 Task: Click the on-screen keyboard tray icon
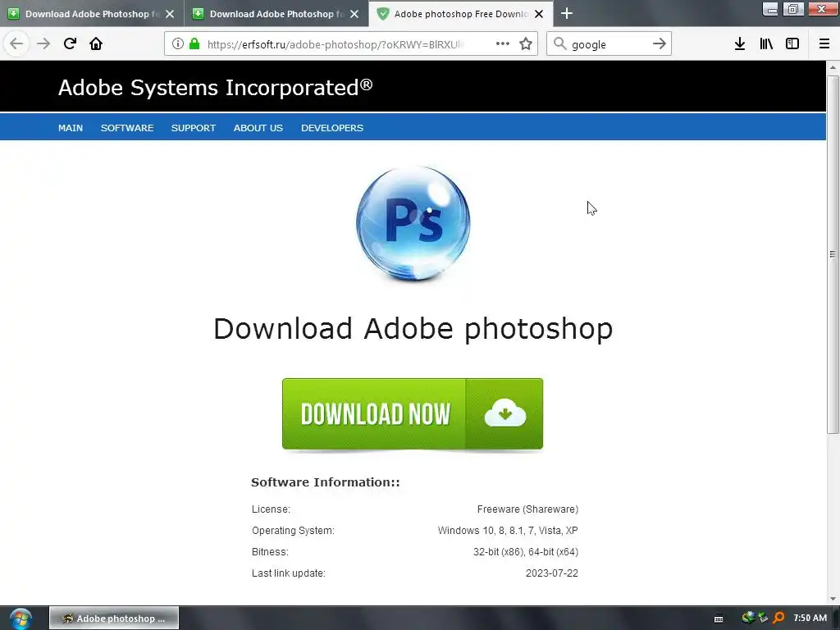point(719,619)
